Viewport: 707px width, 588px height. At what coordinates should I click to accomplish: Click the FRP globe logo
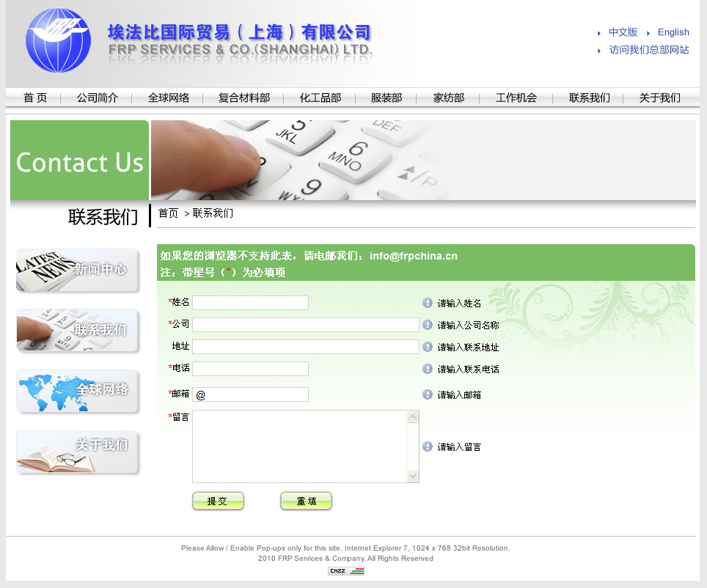[x=58, y=40]
